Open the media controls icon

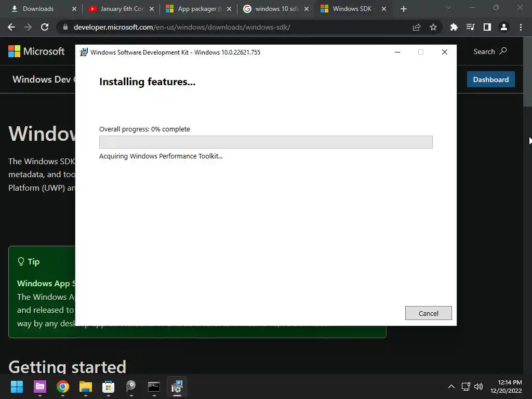coord(470,27)
